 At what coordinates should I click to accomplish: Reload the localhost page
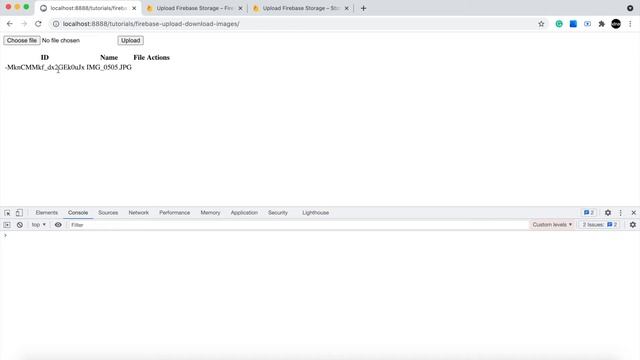38,24
